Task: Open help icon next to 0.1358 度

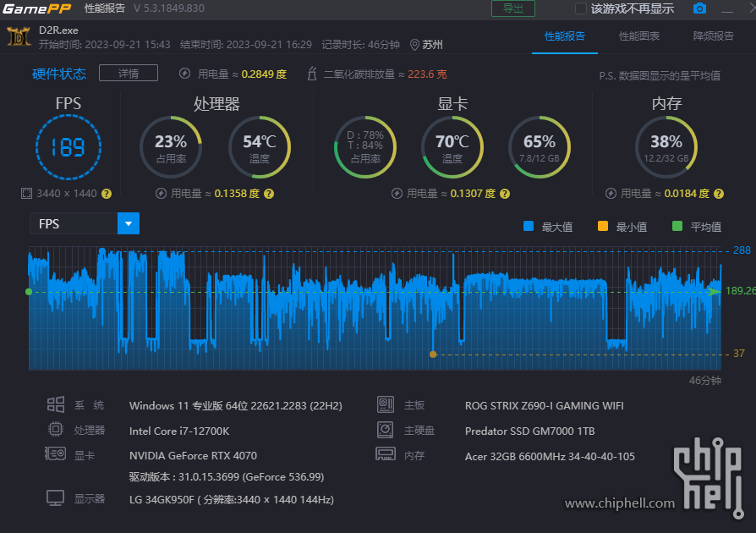Action: point(269,194)
